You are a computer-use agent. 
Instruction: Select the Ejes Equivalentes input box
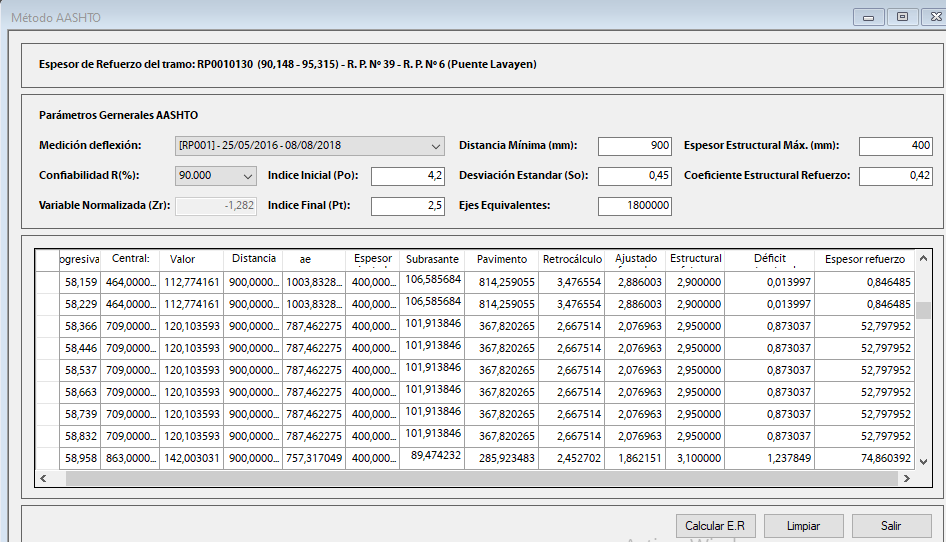(x=635, y=206)
